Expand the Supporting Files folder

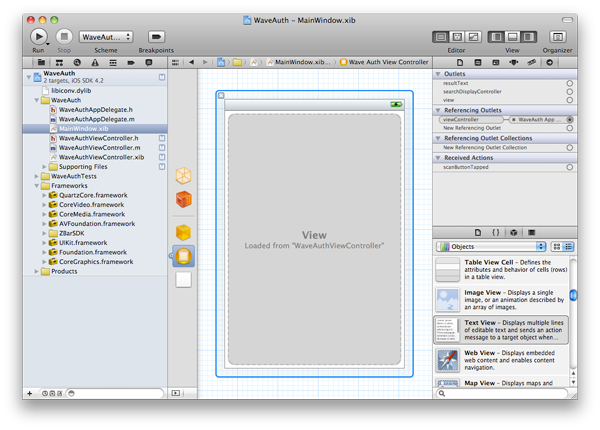click(44, 167)
